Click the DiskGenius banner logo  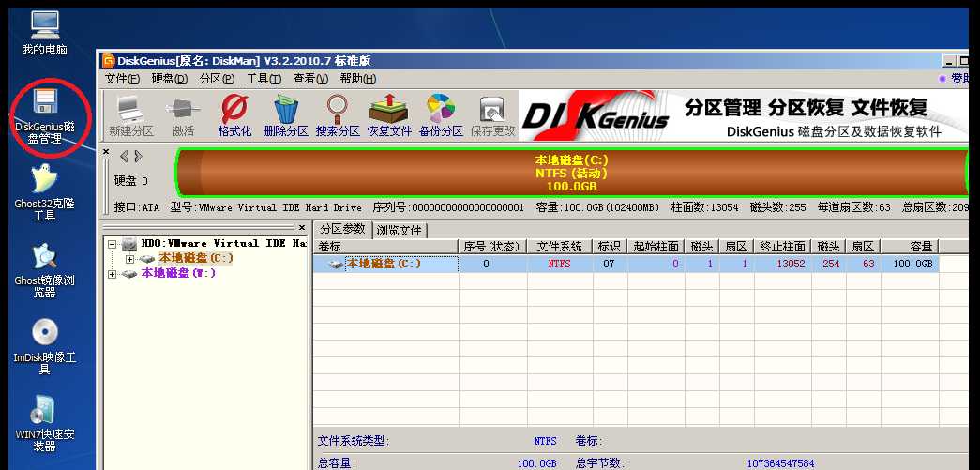tap(595, 117)
